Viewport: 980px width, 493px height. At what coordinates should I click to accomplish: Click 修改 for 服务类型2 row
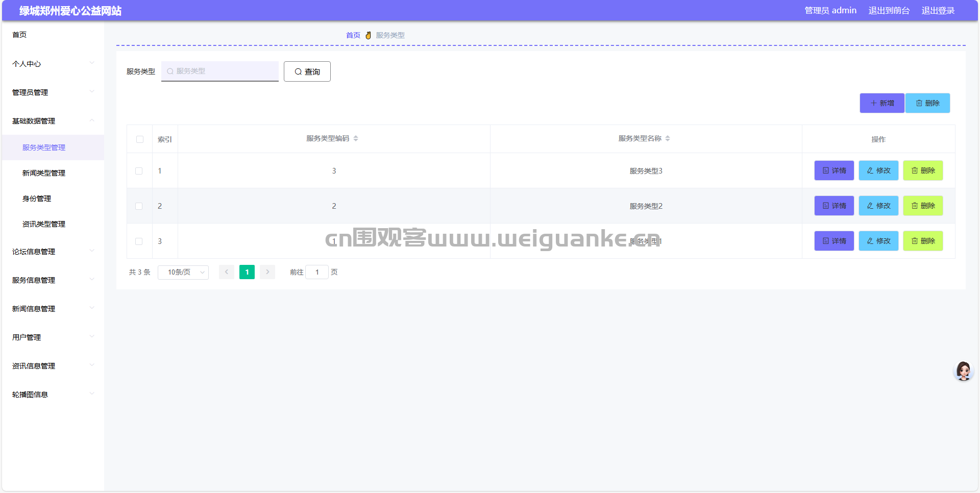[x=878, y=206]
